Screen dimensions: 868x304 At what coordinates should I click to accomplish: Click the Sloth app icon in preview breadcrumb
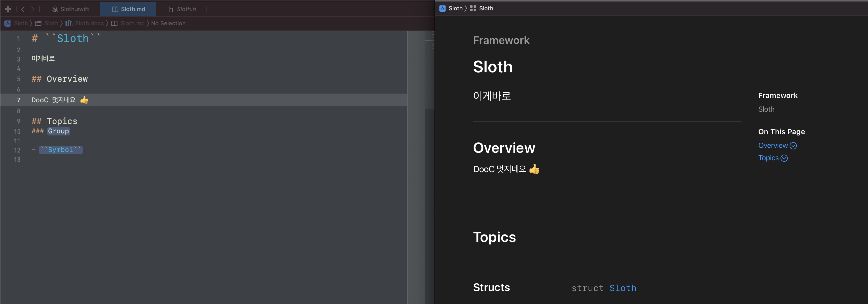[443, 9]
